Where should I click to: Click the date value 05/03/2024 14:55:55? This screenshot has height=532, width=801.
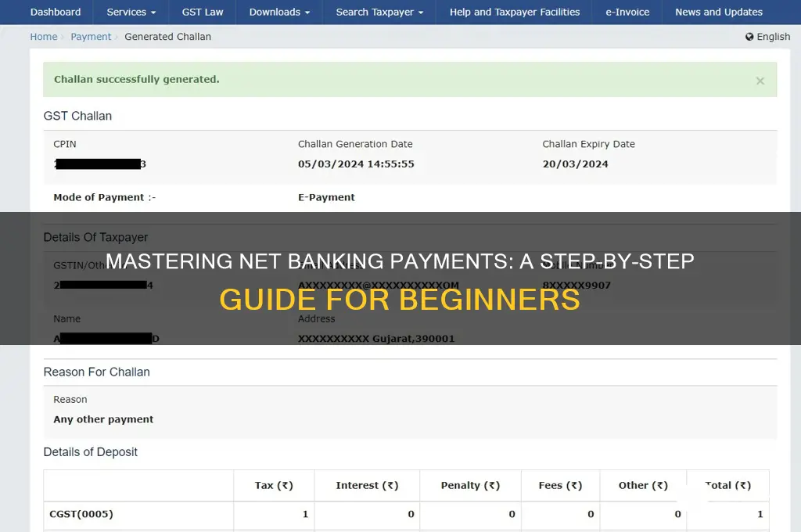pyautogui.click(x=356, y=164)
